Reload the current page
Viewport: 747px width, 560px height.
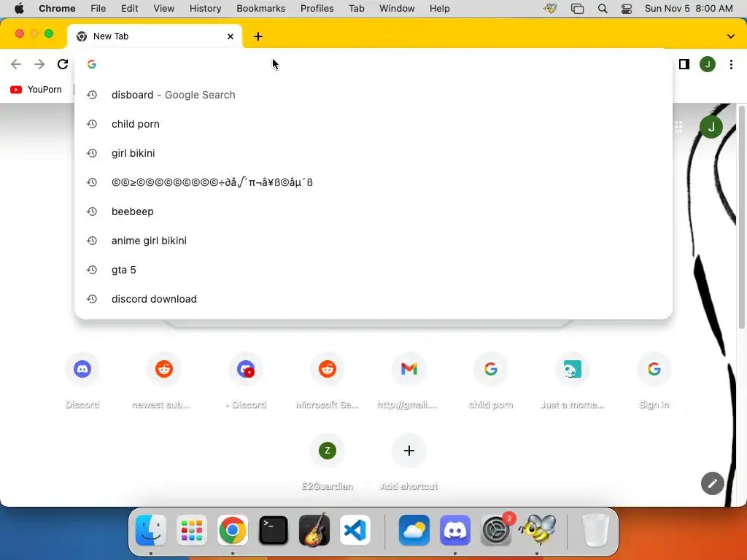pyautogui.click(x=63, y=64)
